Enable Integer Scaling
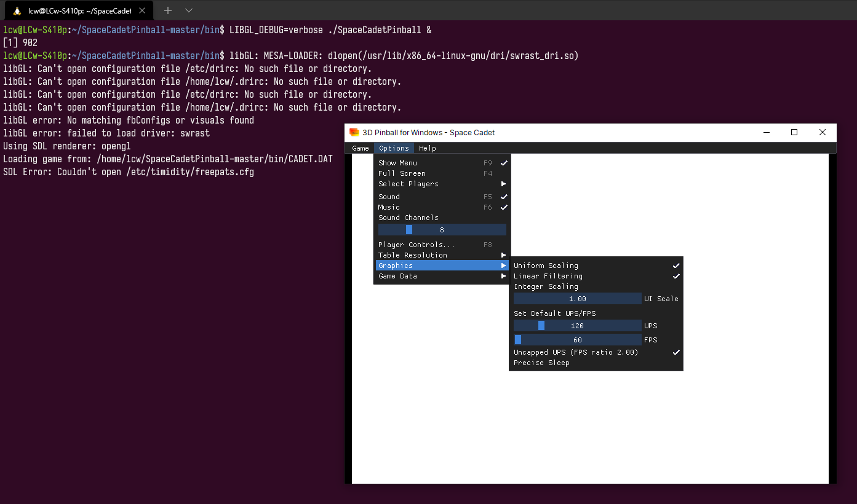 tap(596, 286)
